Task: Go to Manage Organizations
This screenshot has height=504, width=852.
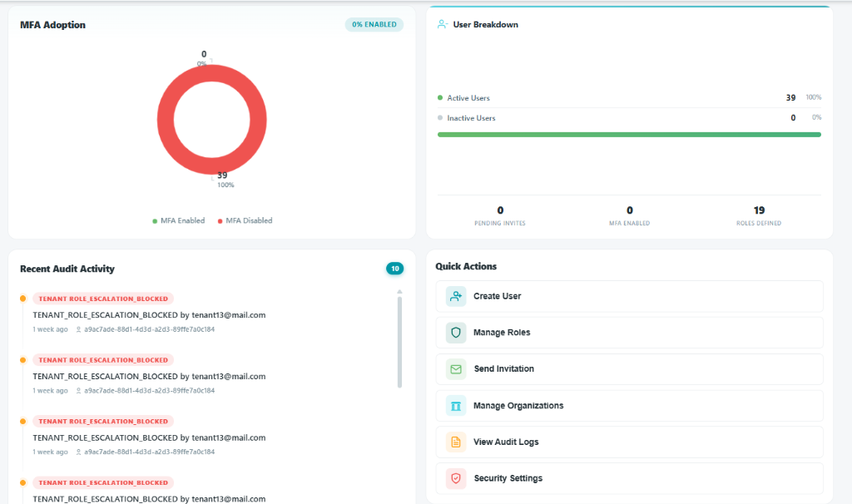Action: click(x=629, y=406)
